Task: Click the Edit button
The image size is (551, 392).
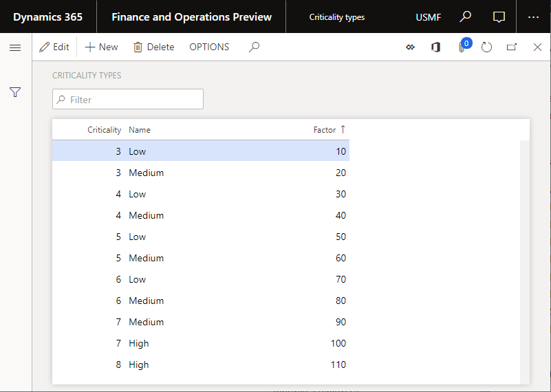Action: coord(54,47)
